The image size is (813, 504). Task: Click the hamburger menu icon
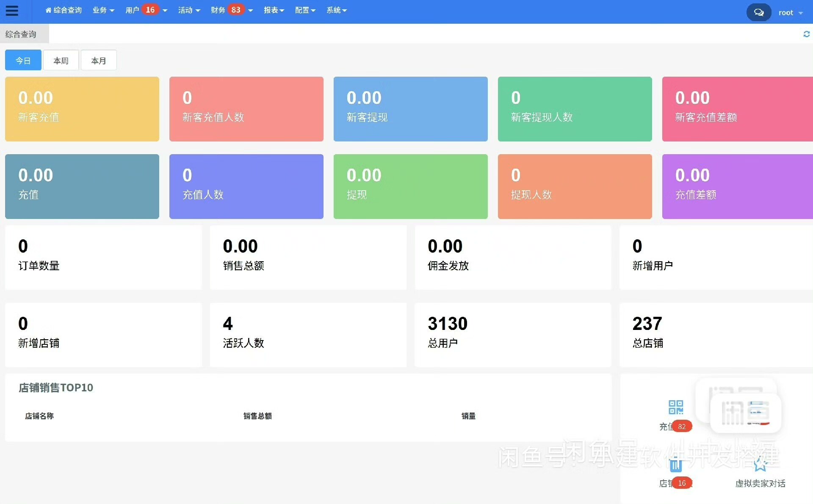pos(12,11)
